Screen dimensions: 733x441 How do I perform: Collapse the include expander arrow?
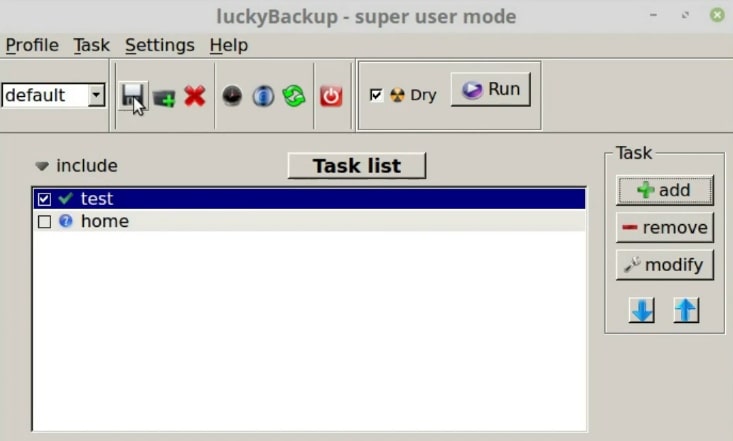(42, 166)
